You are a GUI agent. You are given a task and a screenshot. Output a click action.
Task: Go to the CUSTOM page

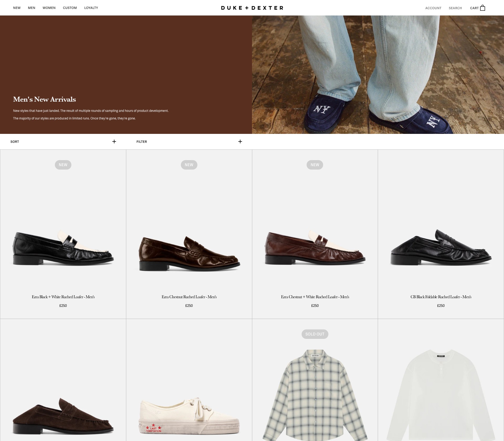point(70,8)
